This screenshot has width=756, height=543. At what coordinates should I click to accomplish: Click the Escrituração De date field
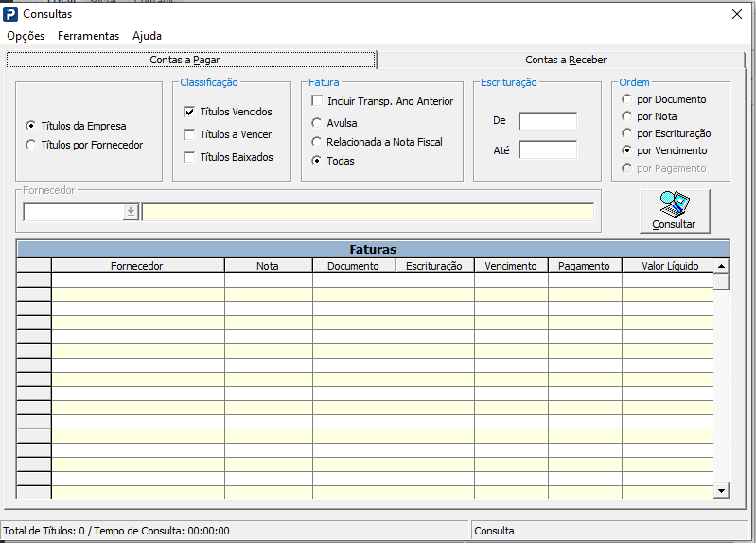tap(547, 121)
